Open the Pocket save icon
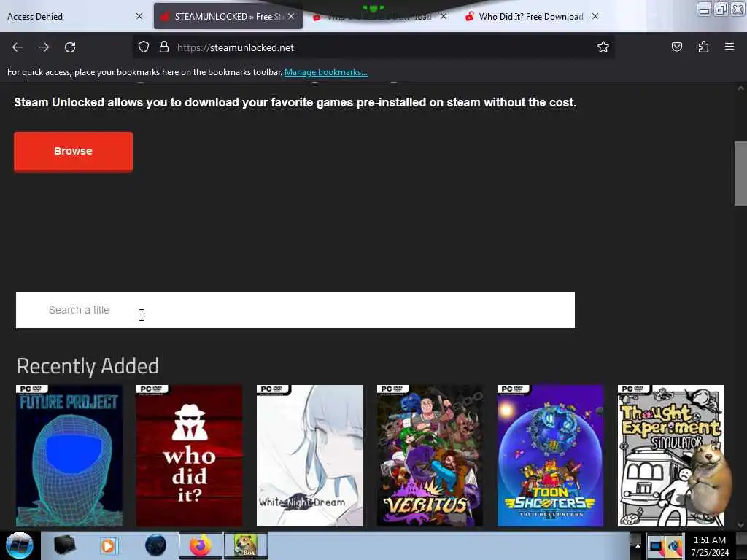 point(676,47)
